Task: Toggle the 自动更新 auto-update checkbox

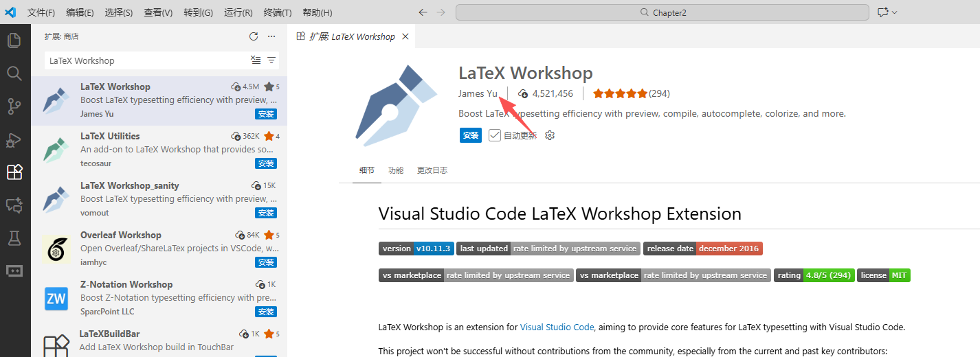Action: [495, 135]
